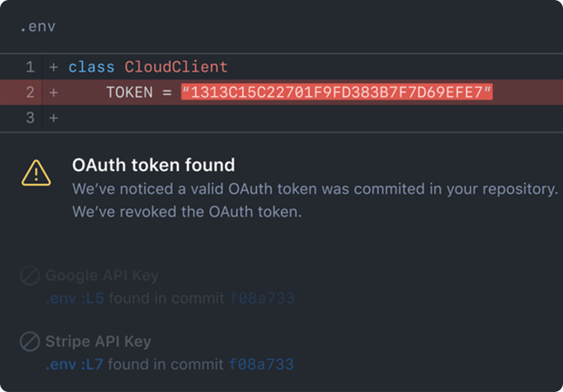
Task: Click line number 1 in the gutter
Action: (x=30, y=67)
